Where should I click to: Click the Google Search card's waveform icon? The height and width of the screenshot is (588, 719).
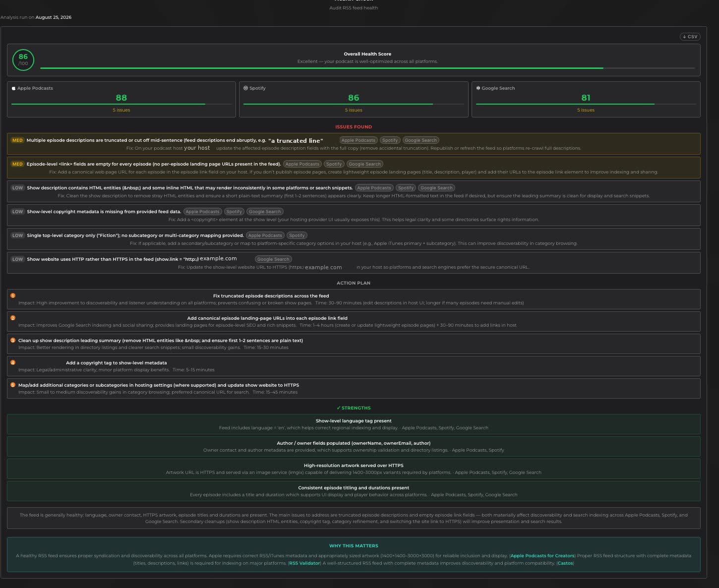(x=478, y=88)
